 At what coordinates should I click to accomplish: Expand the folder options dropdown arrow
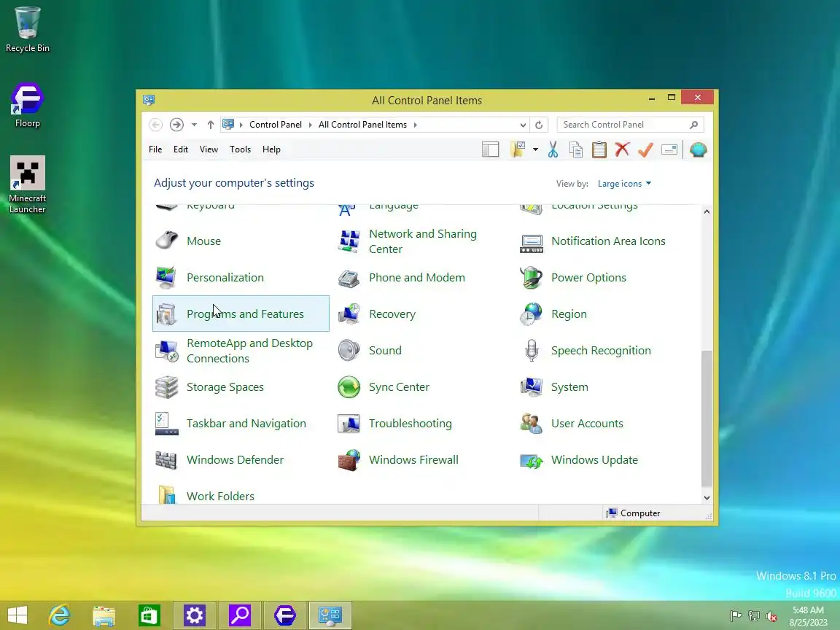coord(535,149)
